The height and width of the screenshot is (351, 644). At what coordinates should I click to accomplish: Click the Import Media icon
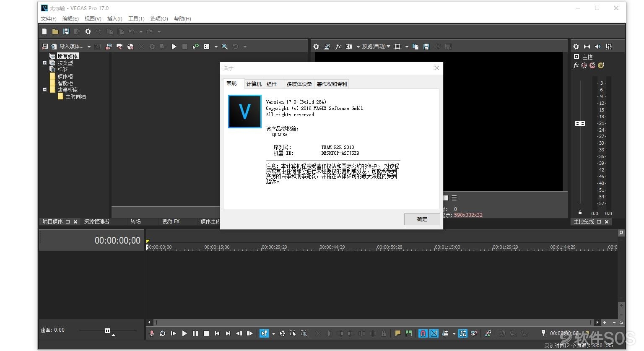(54, 47)
